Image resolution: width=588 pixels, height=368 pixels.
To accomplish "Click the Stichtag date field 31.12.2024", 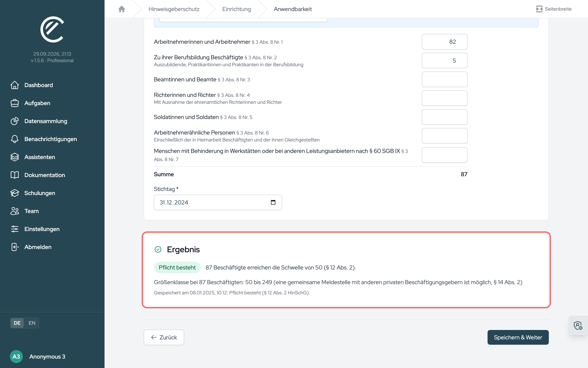I will (x=218, y=202).
